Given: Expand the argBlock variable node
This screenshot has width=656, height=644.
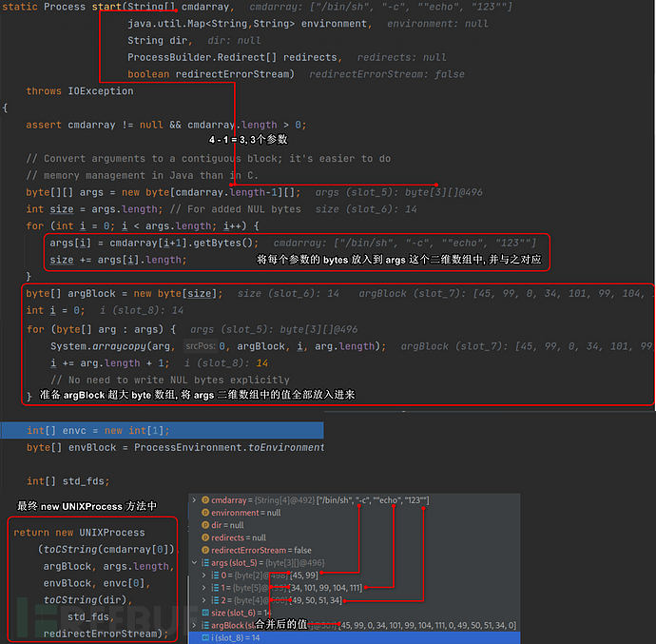Looking at the screenshot, I should tap(194, 624).
